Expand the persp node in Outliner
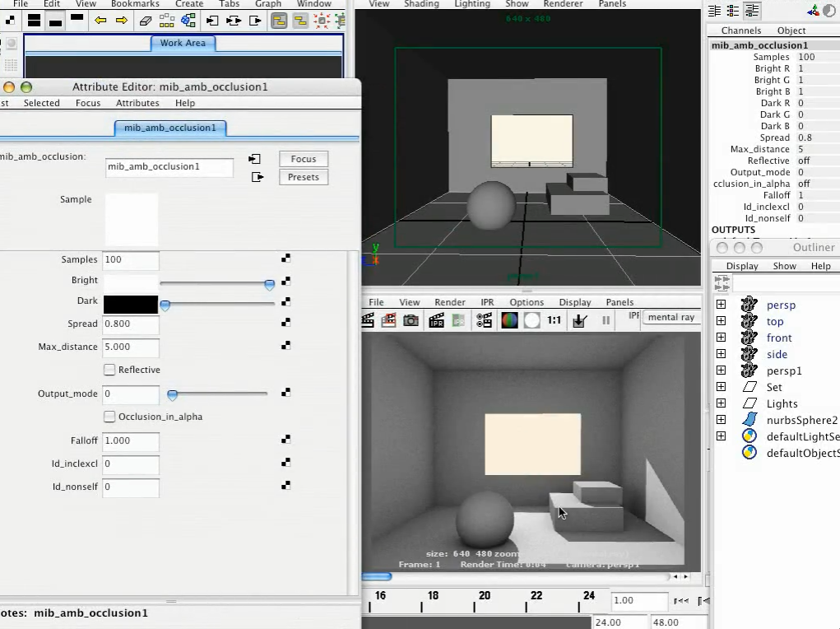 (721, 305)
